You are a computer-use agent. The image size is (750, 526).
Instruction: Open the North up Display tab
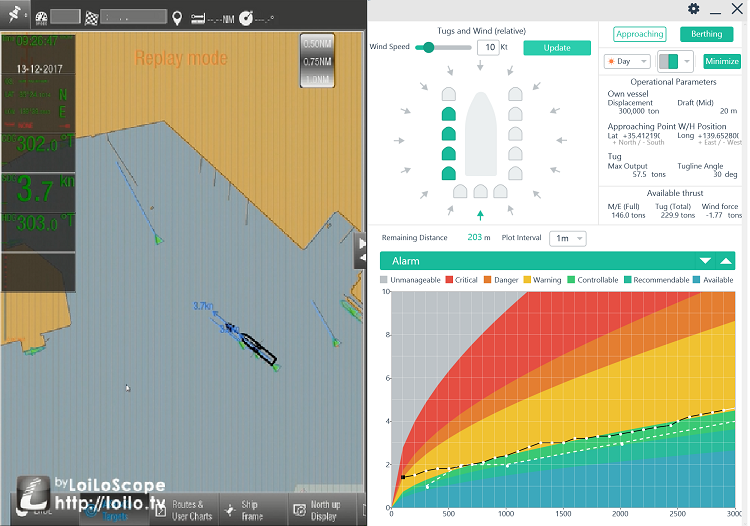pos(325,510)
